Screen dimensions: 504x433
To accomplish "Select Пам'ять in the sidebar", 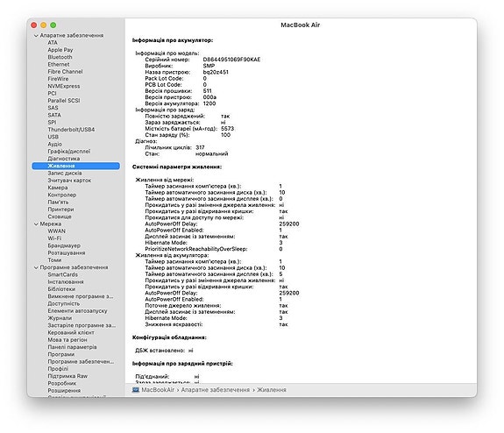I will (x=58, y=202).
